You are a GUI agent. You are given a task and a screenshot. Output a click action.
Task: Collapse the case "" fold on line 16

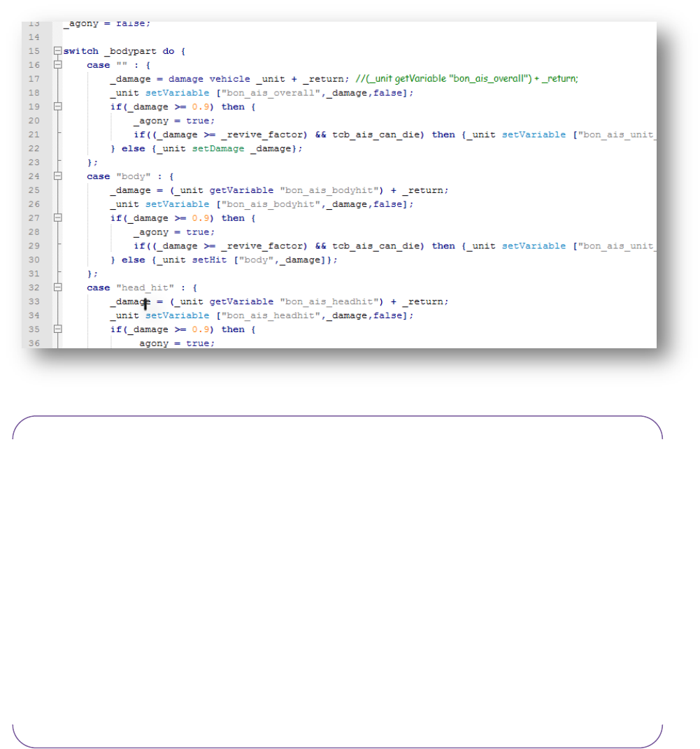click(58, 64)
